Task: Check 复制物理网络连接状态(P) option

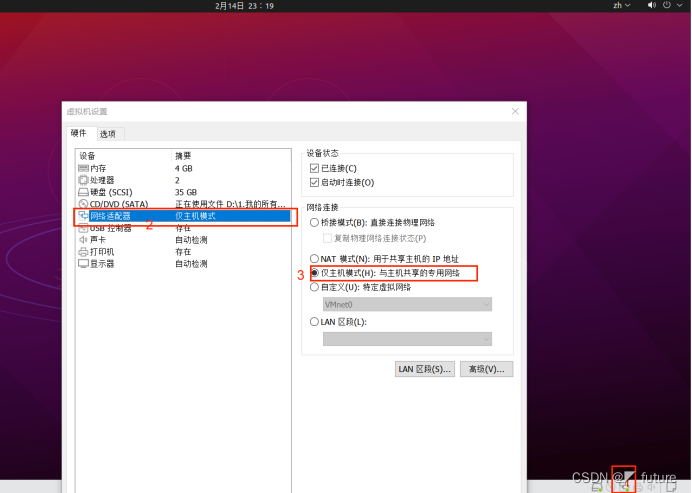Action: point(327,238)
